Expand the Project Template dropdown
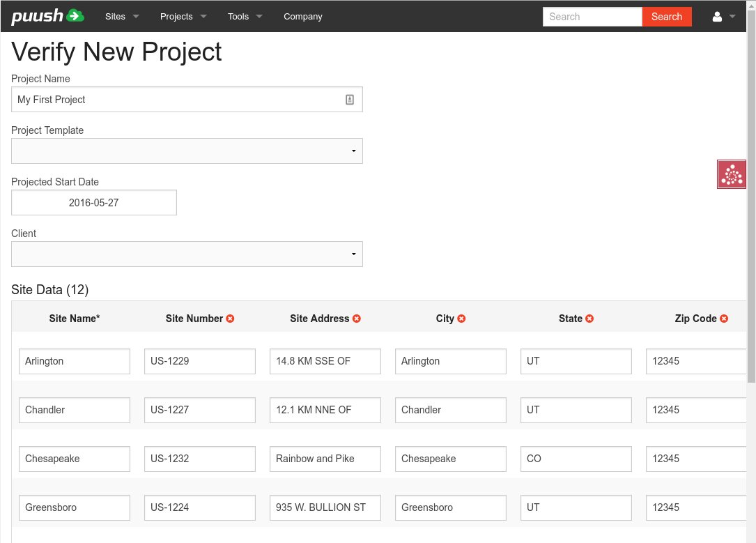This screenshot has width=756, height=543. (x=187, y=151)
